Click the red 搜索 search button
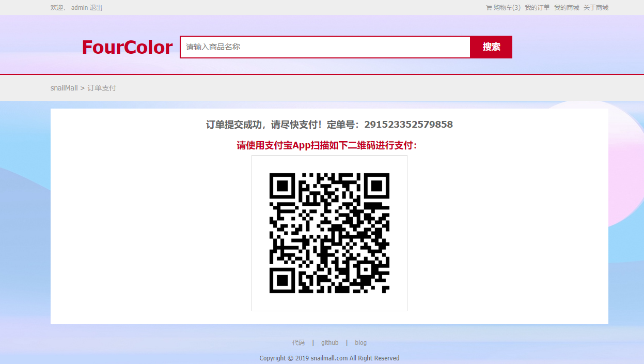This screenshot has width=644, height=364. tap(491, 47)
